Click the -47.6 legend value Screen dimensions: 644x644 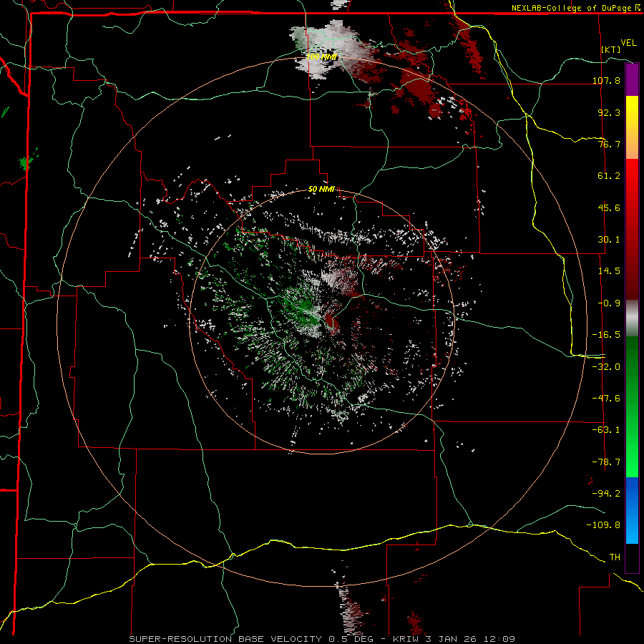(x=606, y=399)
